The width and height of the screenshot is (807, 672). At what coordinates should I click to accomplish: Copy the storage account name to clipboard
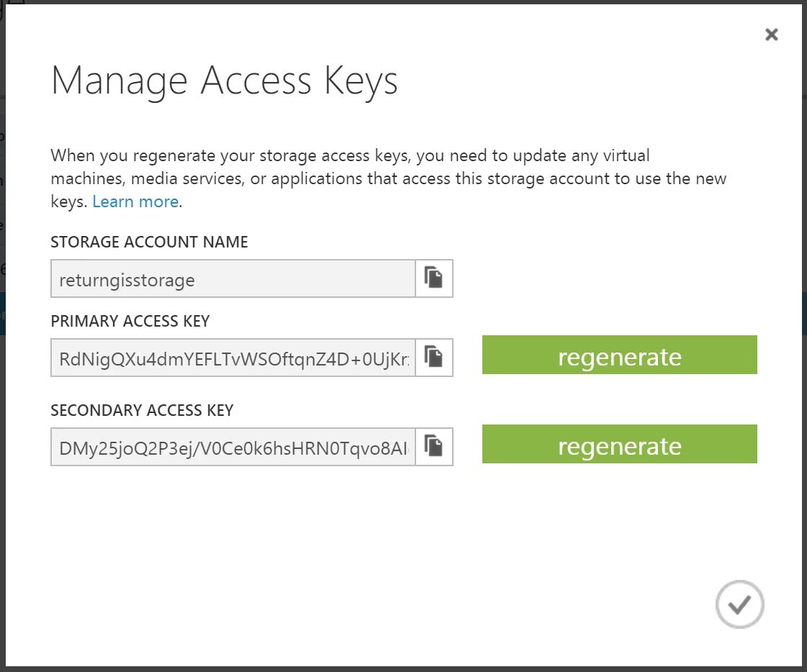[x=433, y=278]
